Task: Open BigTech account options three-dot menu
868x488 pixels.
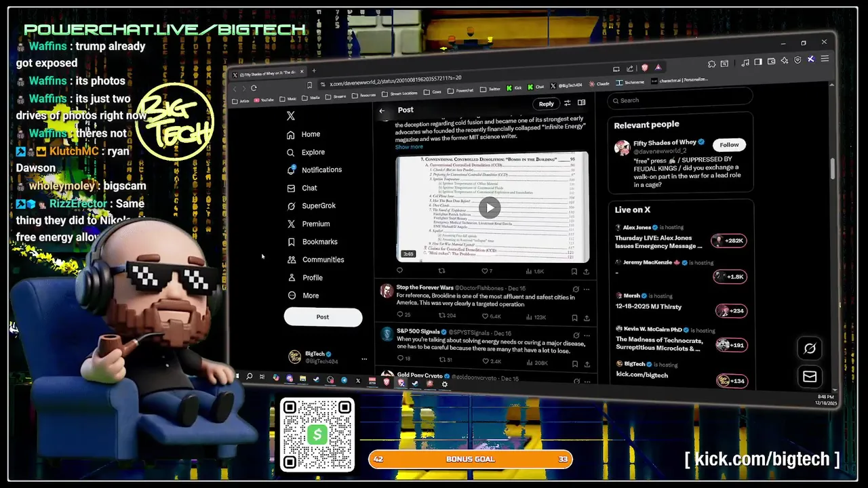Action: [x=364, y=359]
